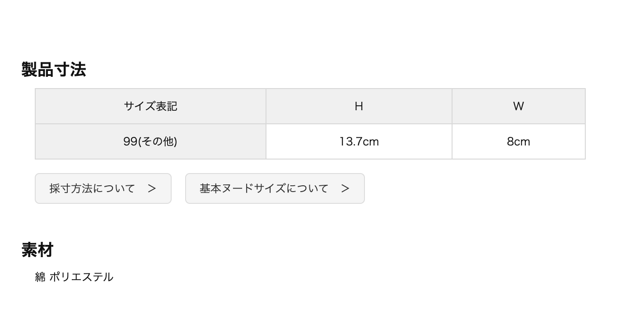Select the サイズ表記 column header

click(x=150, y=106)
